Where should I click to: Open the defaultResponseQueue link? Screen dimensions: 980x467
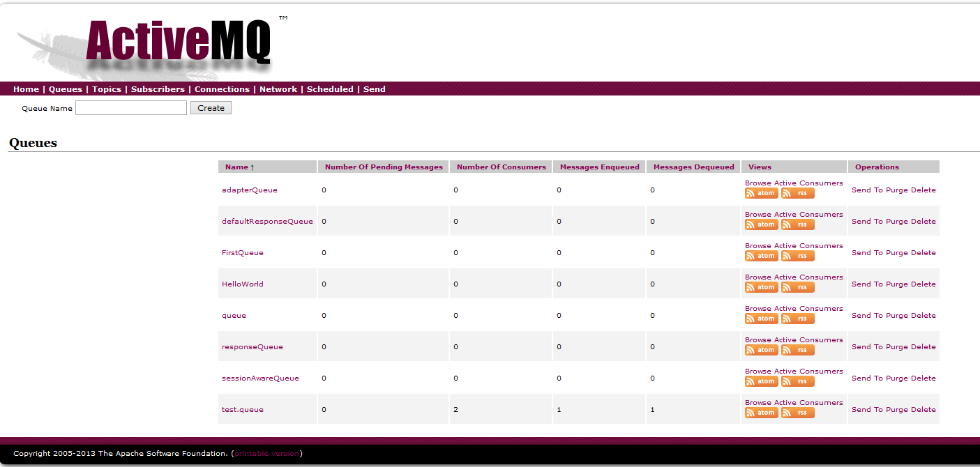(267, 222)
